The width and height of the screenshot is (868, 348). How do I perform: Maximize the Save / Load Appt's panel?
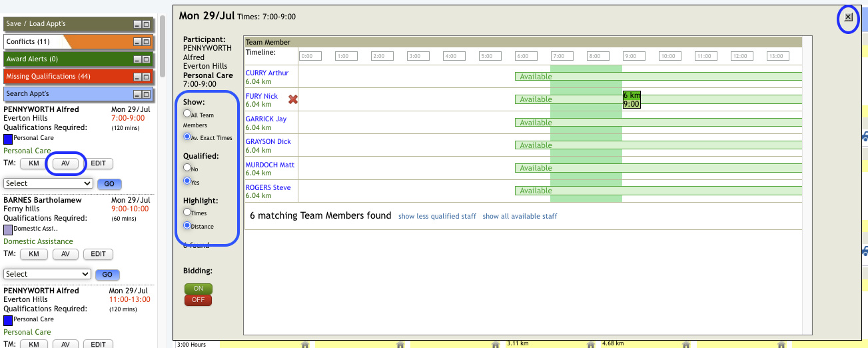tap(146, 24)
